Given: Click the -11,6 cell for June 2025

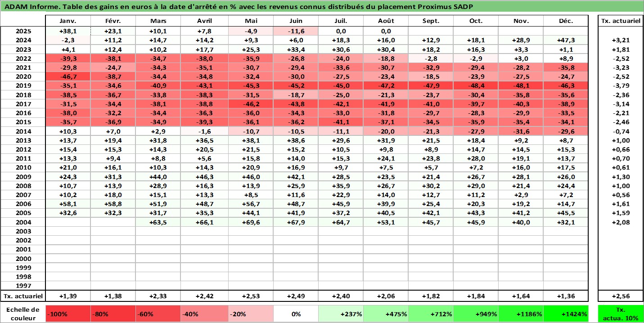Looking at the screenshot, I should click(x=296, y=31).
